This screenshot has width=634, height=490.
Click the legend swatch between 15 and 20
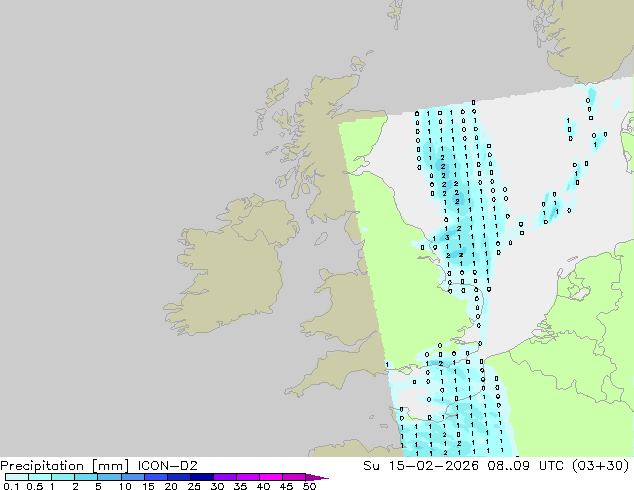(x=155, y=477)
